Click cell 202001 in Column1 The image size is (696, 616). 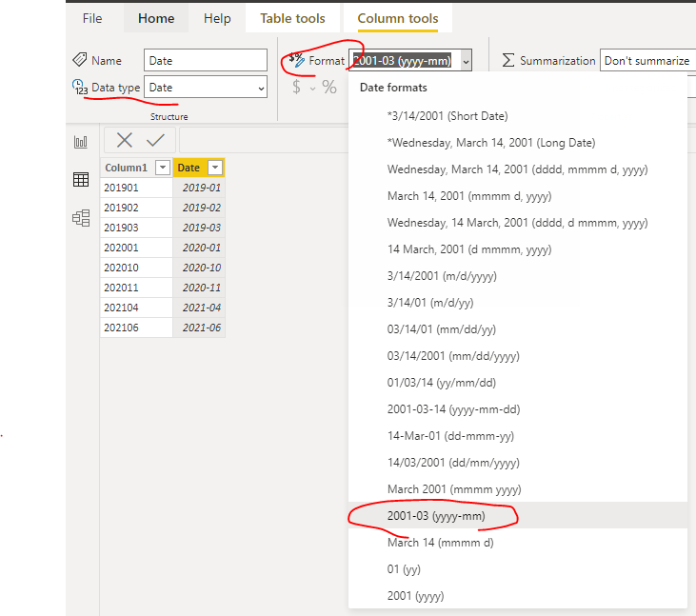coord(136,248)
